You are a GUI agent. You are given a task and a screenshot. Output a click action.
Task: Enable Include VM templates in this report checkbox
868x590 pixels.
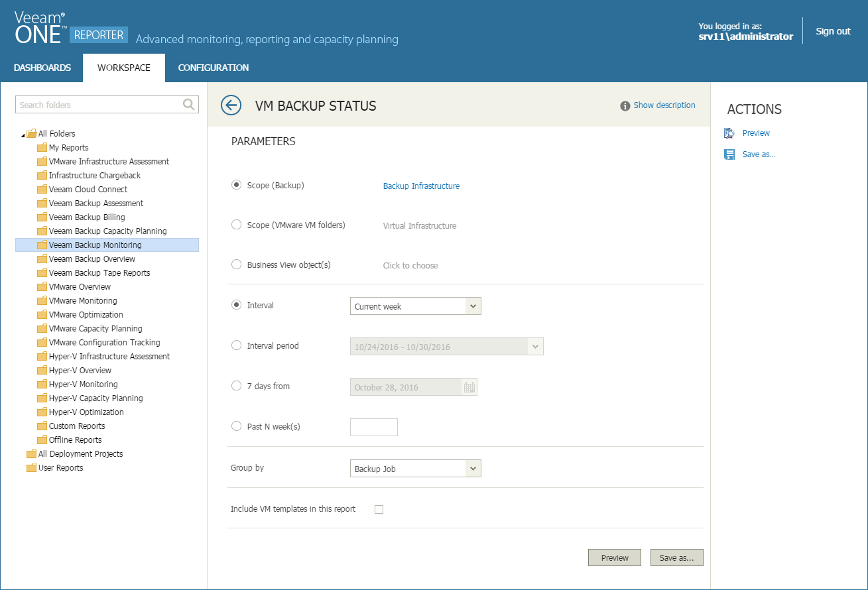379,509
